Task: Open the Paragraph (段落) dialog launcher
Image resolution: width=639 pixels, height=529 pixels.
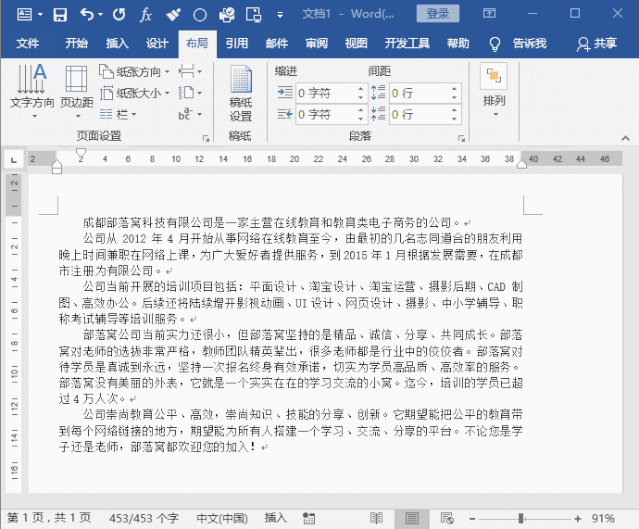Action: (x=461, y=139)
